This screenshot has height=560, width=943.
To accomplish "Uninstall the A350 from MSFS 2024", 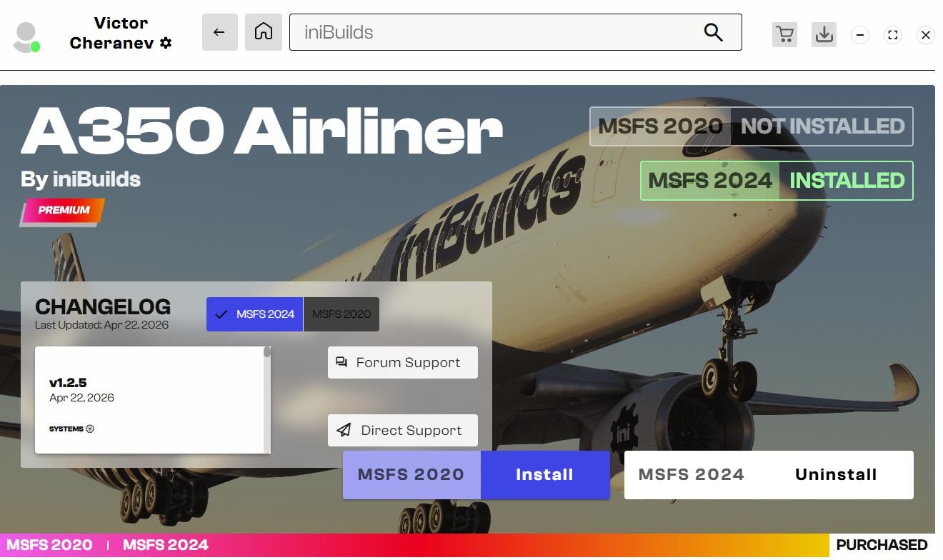I will click(835, 475).
